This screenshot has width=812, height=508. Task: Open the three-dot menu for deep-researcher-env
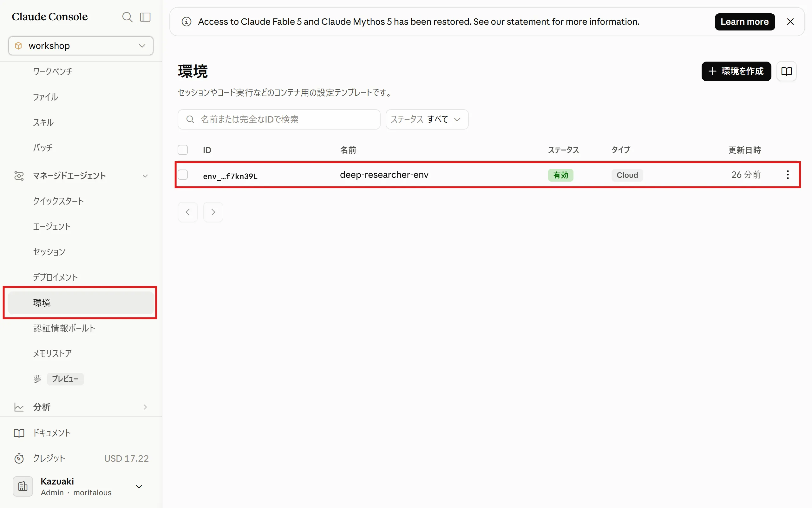tap(788, 175)
